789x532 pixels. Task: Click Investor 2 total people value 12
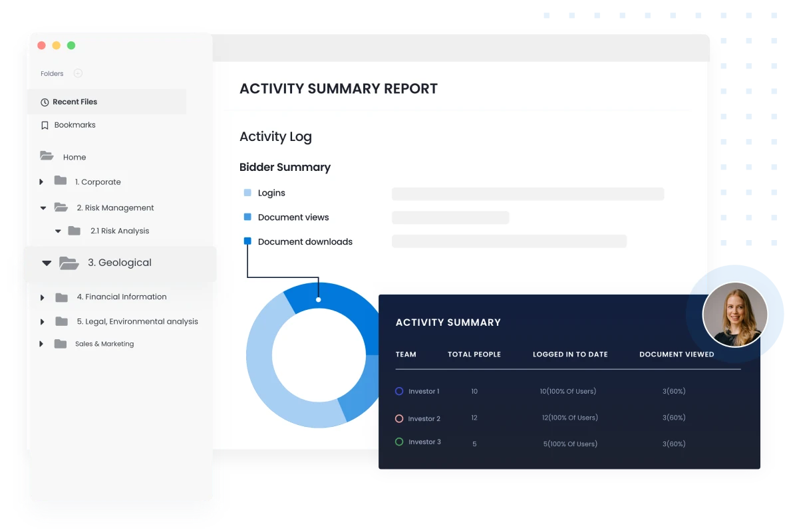474,418
